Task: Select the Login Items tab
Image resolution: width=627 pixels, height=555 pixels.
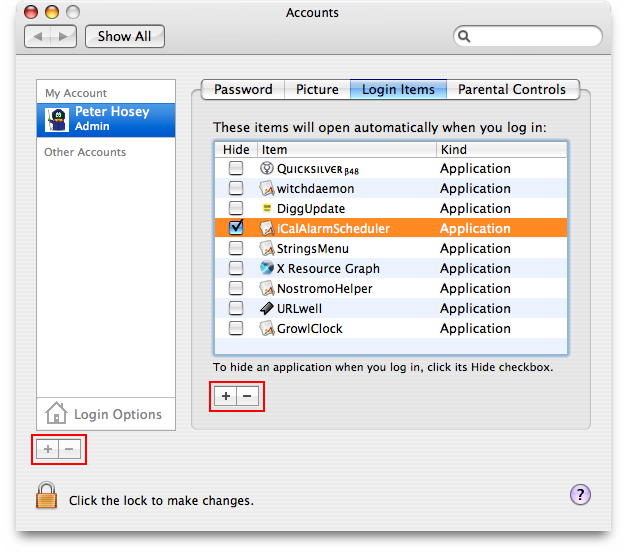Action: (x=398, y=89)
